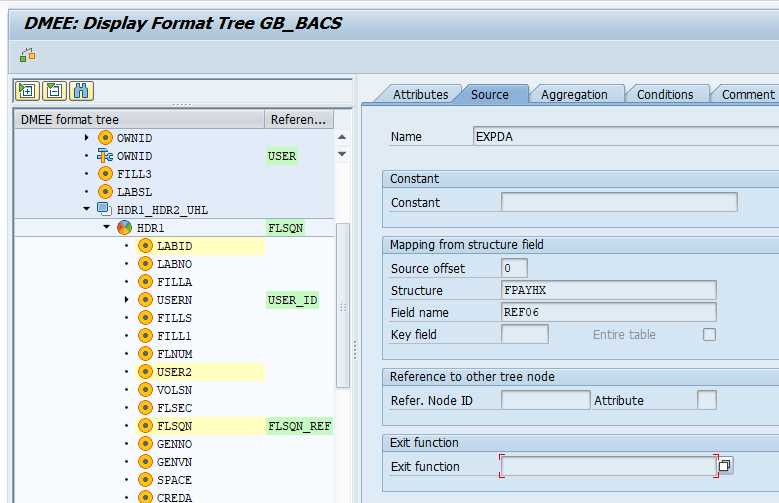
Task: Click the Referen... column header
Action: (x=298, y=119)
